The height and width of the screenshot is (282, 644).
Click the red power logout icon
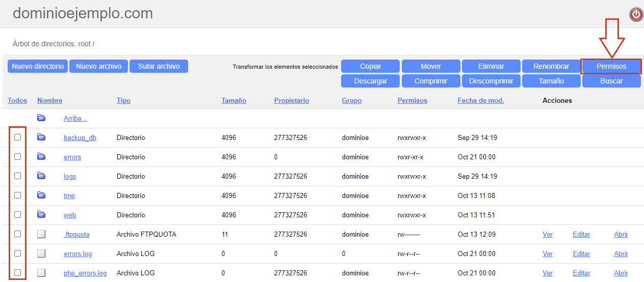click(636, 15)
